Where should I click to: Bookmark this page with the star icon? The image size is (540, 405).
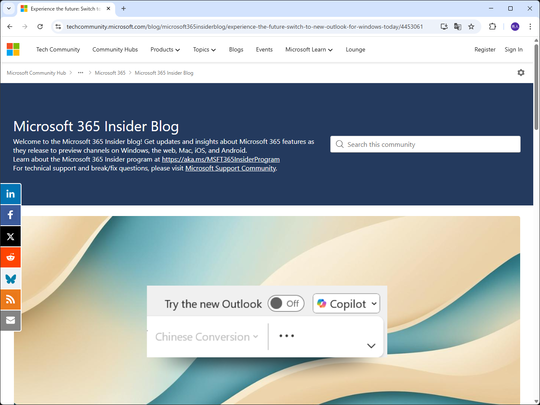(x=471, y=27)
